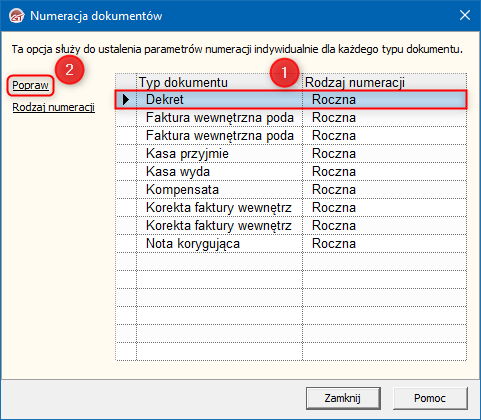
Task: Select the first Faktura wewnętrzna poda row
Action: click(x=291, y=117)
